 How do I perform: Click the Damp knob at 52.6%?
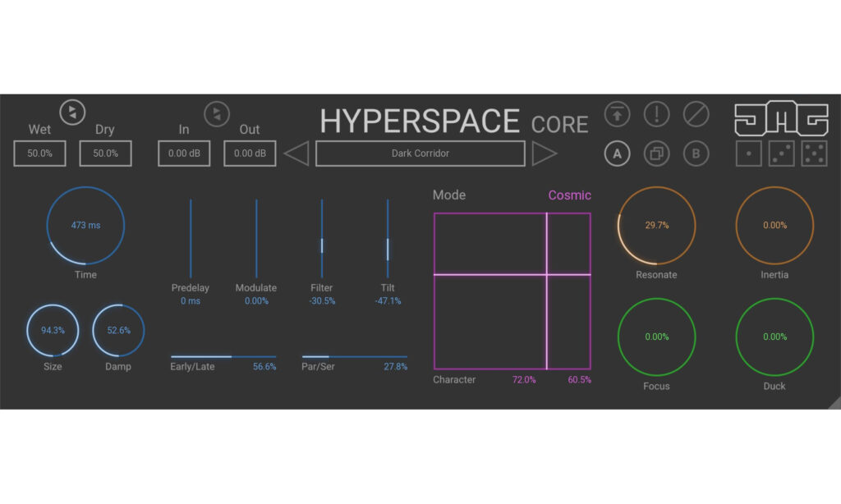point(118,330)
